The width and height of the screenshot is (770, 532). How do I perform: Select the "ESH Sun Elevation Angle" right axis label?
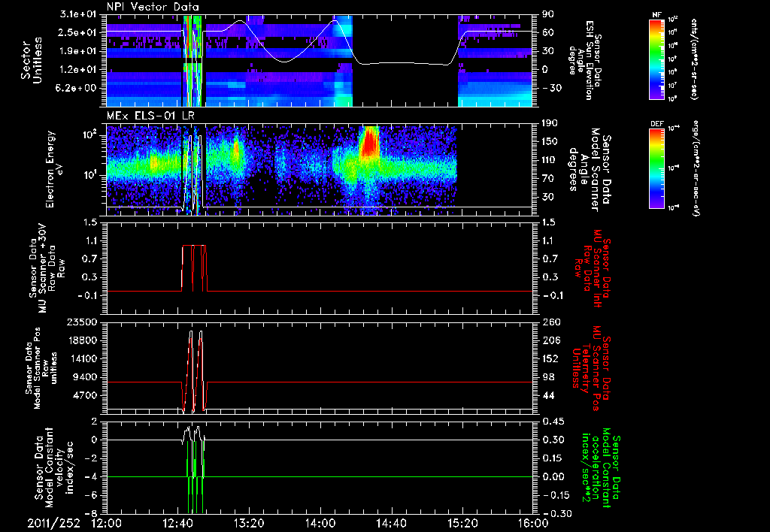[584, 60]
